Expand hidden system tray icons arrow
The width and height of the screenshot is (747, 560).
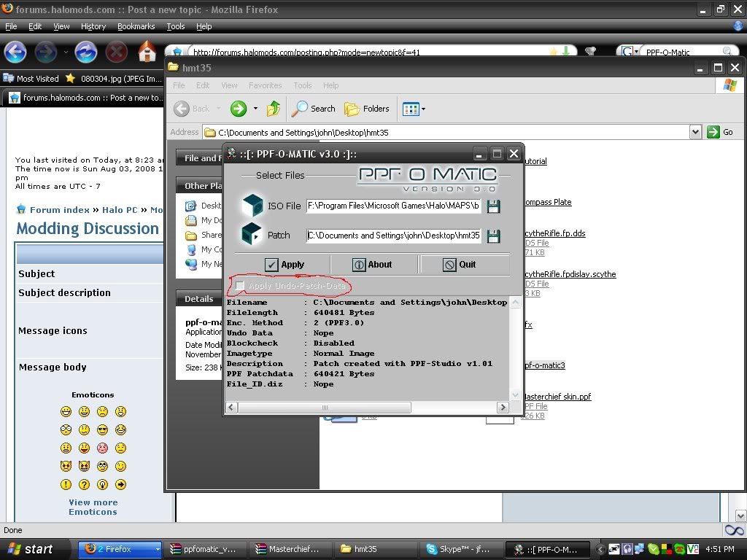tap(600, 549)
